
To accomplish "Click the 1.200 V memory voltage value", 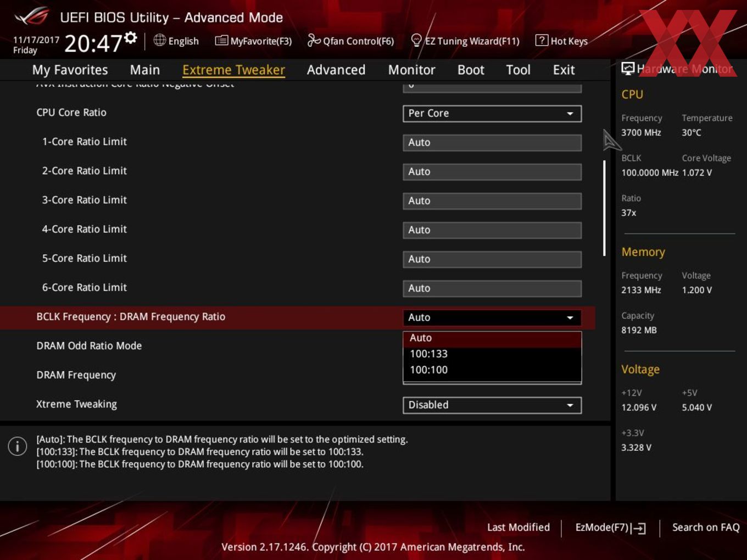I will click(697, 290).
